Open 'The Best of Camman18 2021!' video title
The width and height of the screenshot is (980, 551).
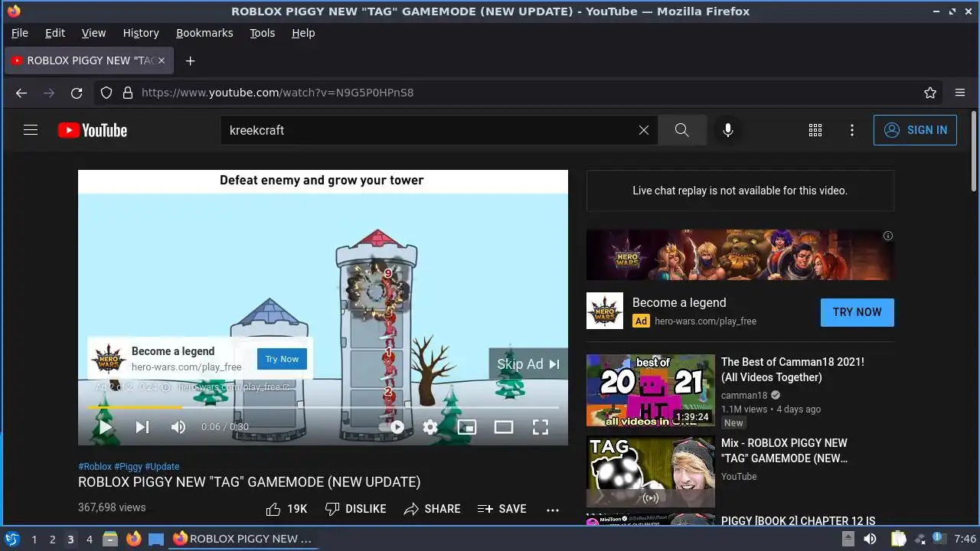[x=792, y=370]
